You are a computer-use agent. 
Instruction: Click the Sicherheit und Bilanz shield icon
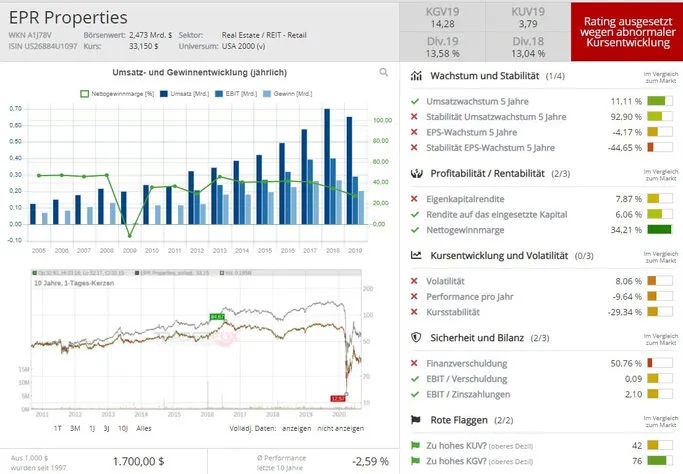416,338
